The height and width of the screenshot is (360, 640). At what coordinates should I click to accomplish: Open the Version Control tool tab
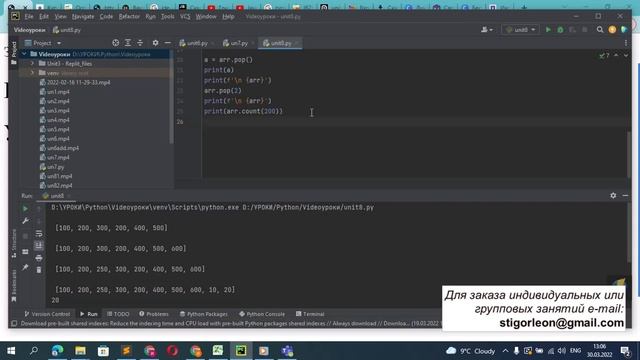coord(47,314)
